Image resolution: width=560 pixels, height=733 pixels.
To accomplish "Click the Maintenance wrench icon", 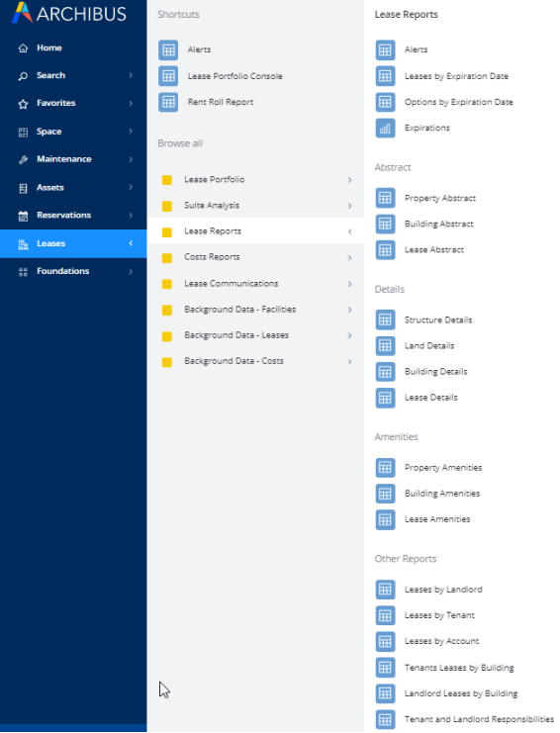I will tap(23, 159).
